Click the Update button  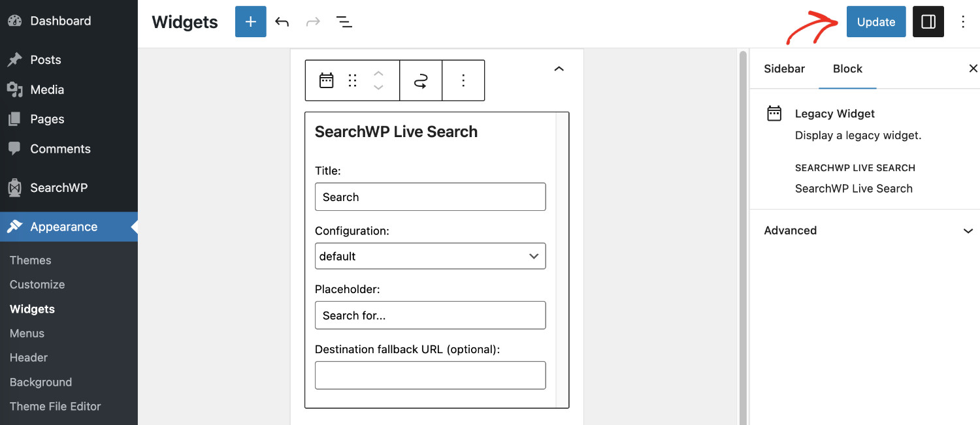tap(875, 22)
